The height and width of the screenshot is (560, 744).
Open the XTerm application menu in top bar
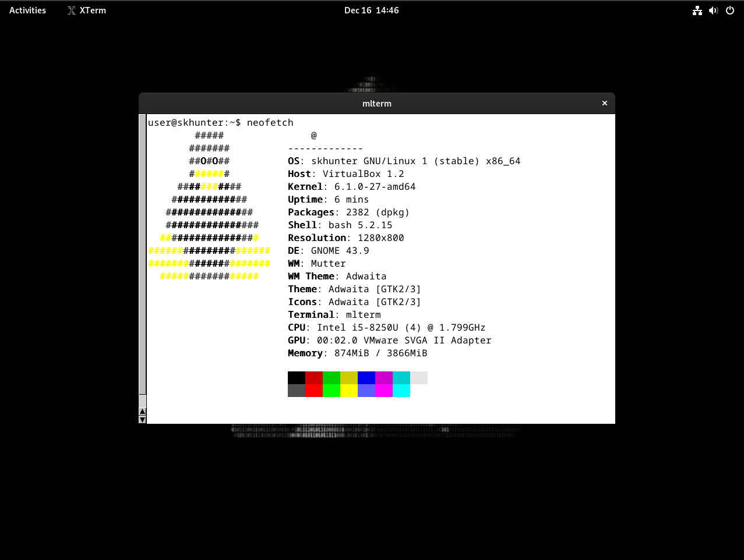point(92,10)
